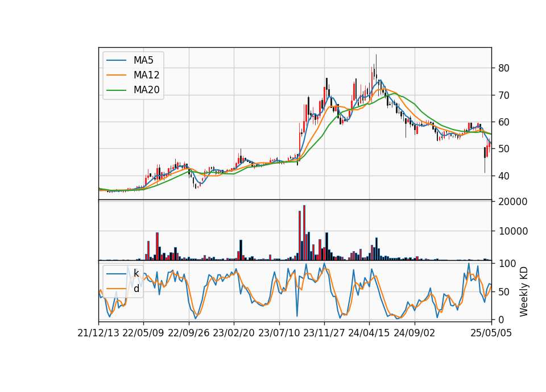The image size is (546, 392).
Task: Click the MA5 legend label
Action: (143, 60)
